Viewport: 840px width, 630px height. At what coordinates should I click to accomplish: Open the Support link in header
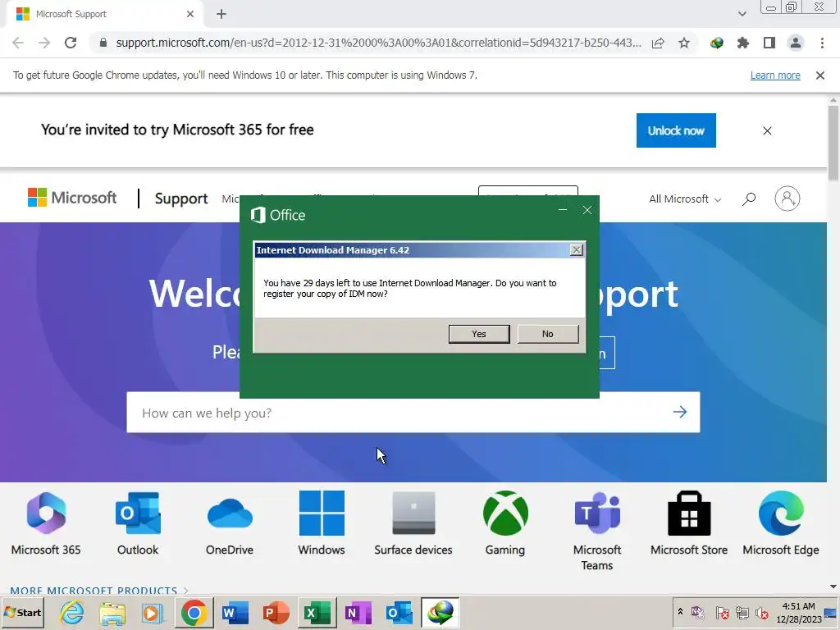(181, 199)
